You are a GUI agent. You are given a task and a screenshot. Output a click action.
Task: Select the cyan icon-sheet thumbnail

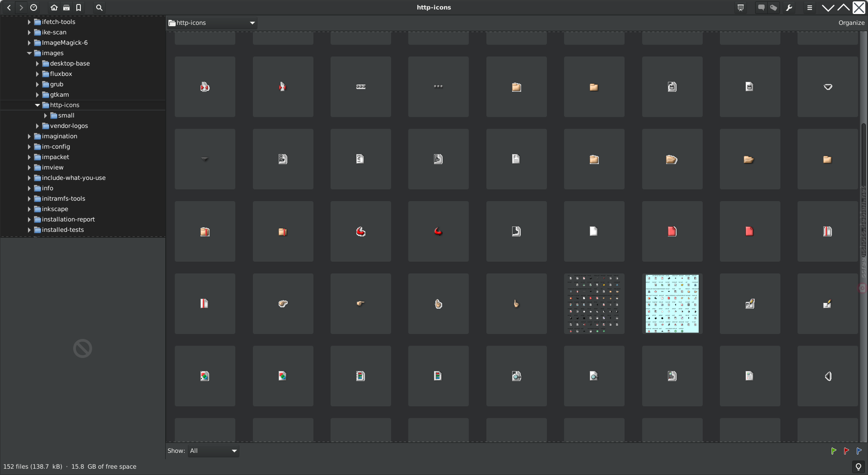click(x=672, y=304)
